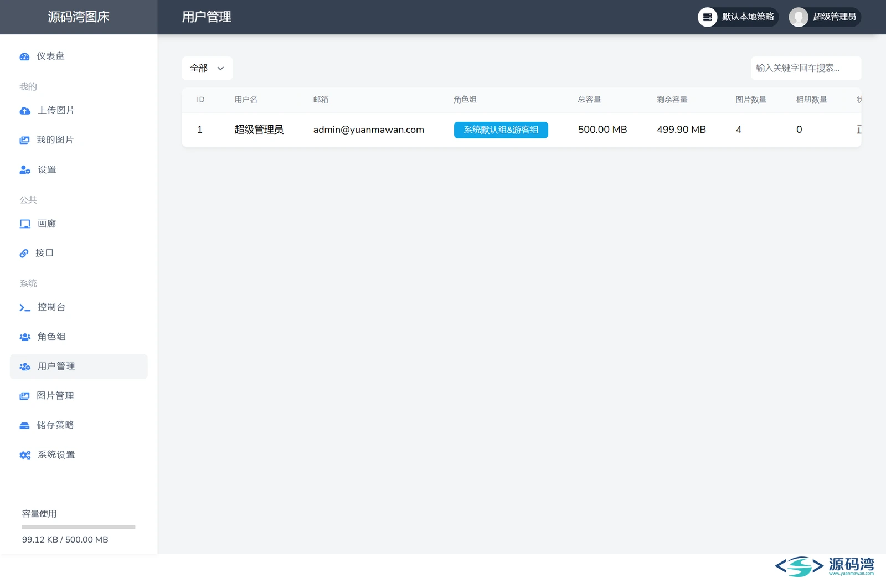886x588 pixels.
Task: Open the 角色组 menu entry
Action: click(79, 337)
